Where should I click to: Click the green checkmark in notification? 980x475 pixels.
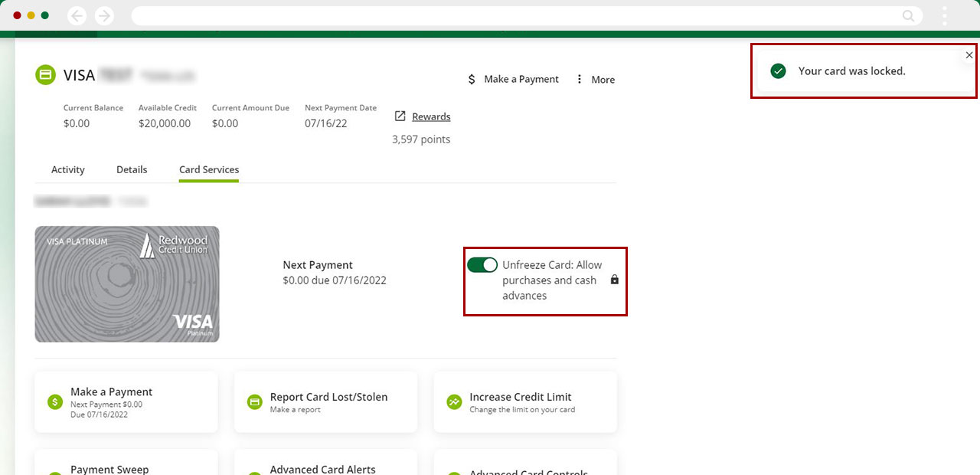pos(779,71)
